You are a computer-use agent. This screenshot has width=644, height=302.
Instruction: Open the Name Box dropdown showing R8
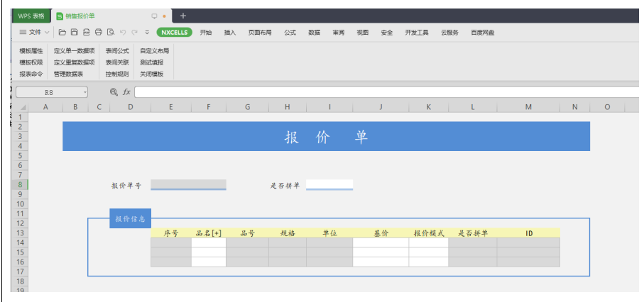tap(84, 92)
